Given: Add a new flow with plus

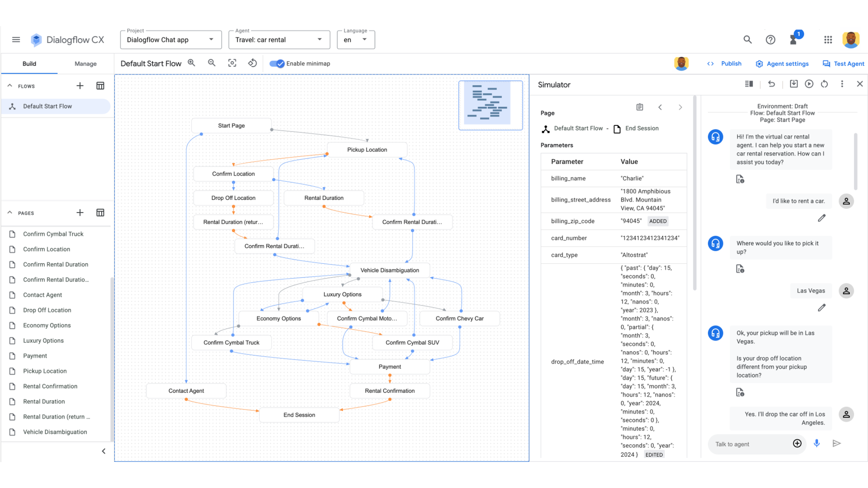Looking at the screenshot, I should coord(80,86).
